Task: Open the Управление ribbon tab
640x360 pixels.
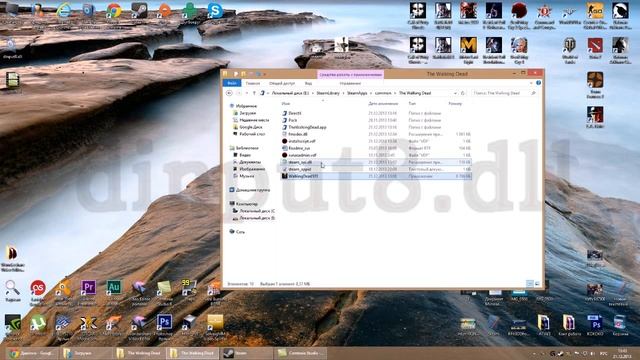Action: (x=350, y=83)
